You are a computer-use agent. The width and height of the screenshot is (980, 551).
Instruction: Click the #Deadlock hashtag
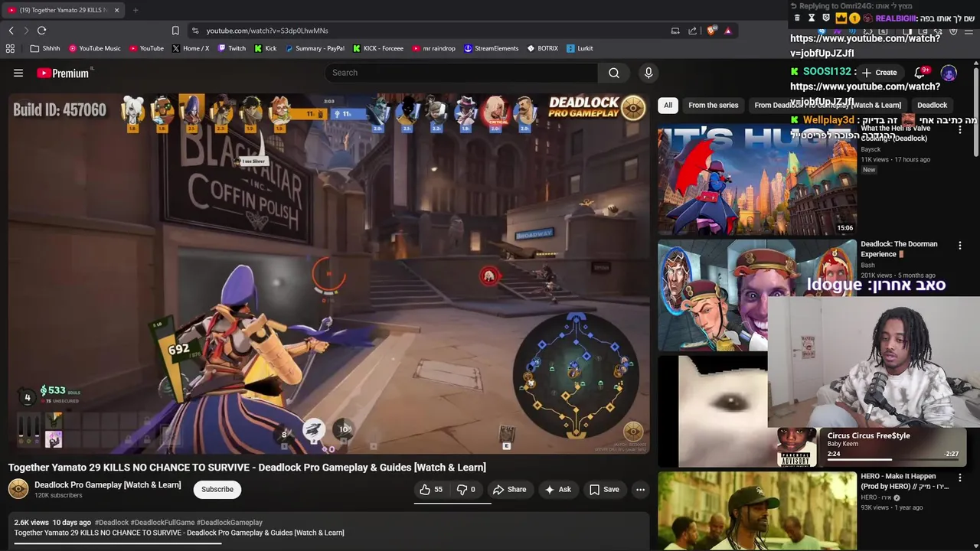[112, 523]
